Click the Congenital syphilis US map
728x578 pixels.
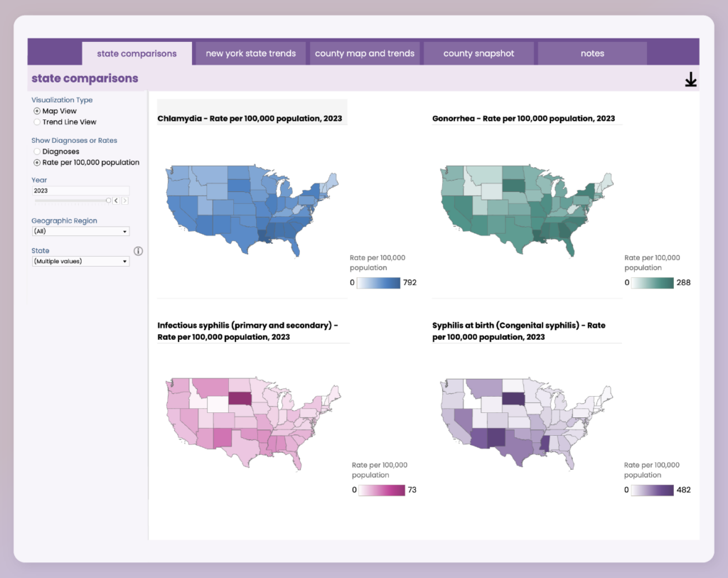coord(527,424)
